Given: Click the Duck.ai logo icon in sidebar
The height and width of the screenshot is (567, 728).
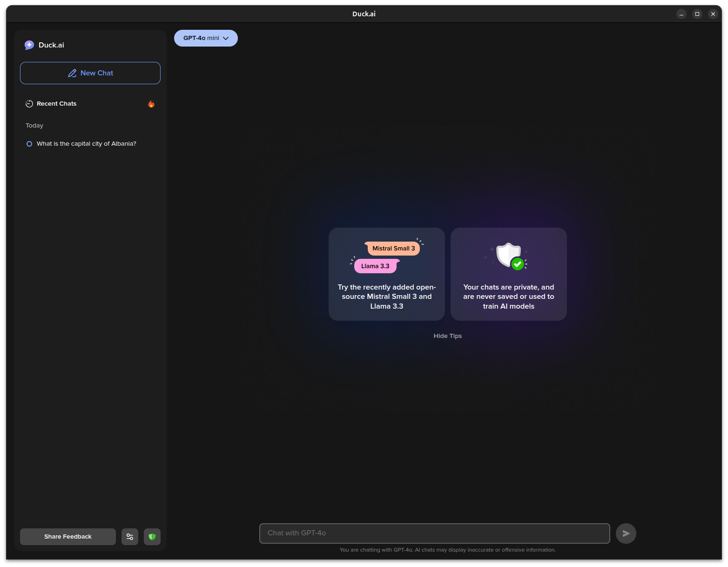Looking at the screenshot, I should point(29,45).
